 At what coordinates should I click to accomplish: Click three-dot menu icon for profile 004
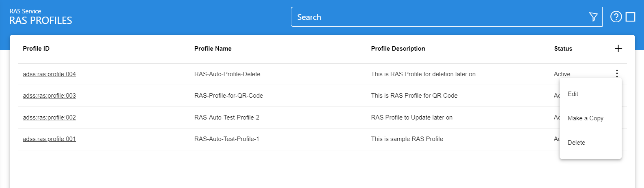coord(616,73)
